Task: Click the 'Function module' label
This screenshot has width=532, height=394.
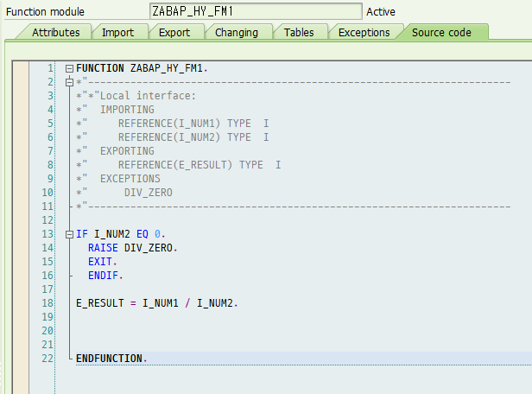Action: pos(45,12)
